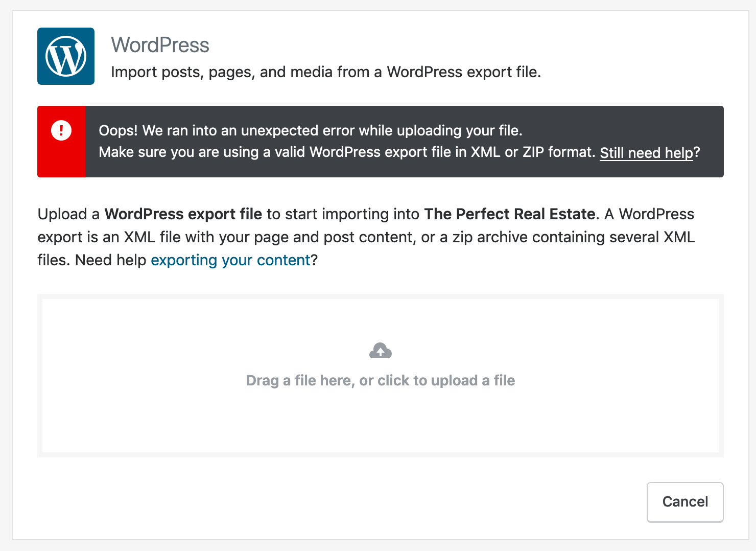Click the XML file explanation paragraph

click(x=366, y=237)
